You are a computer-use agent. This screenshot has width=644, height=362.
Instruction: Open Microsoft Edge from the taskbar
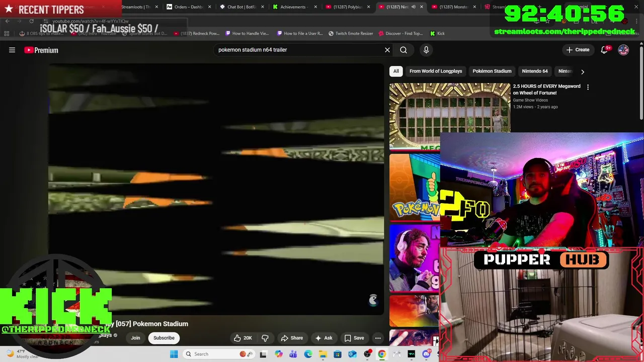[x=308, y=354]
